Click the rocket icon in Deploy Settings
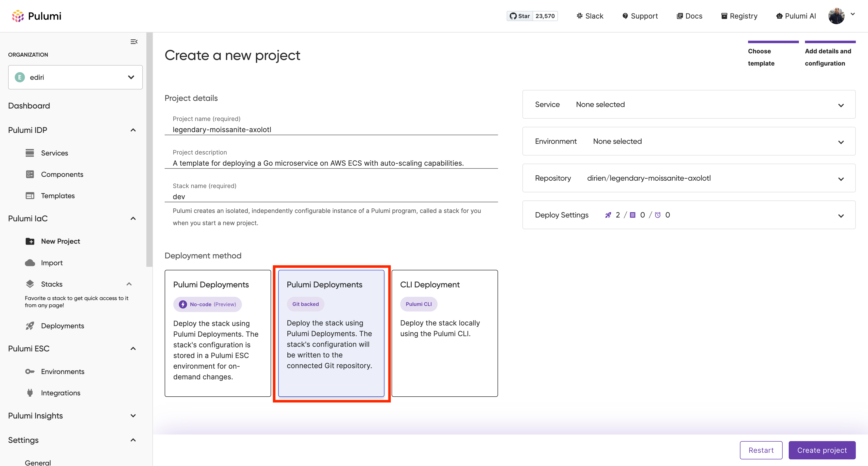This screenshot has width=868, height=466. point(608,215)
